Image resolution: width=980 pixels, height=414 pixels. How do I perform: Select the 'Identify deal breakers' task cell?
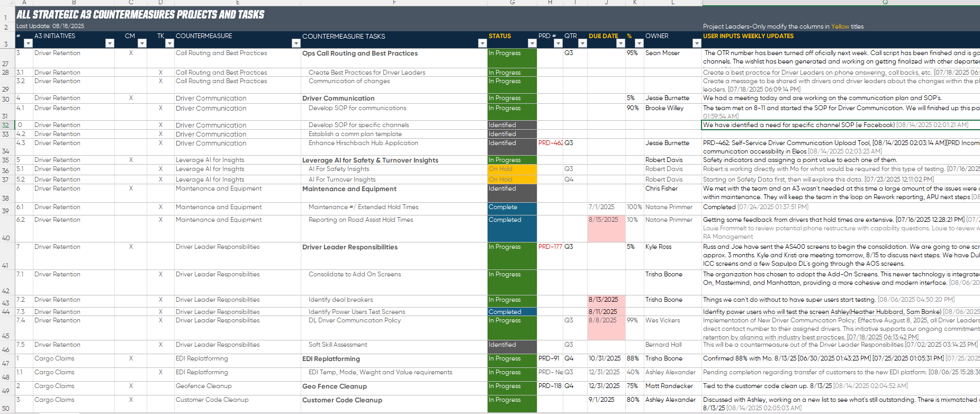394,301
